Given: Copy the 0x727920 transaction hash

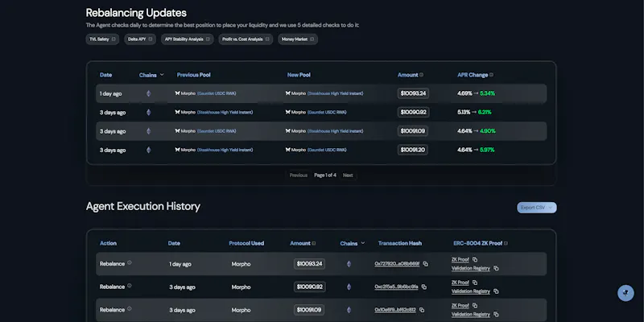Looking at the screenshot, I should tap(426, 264).
